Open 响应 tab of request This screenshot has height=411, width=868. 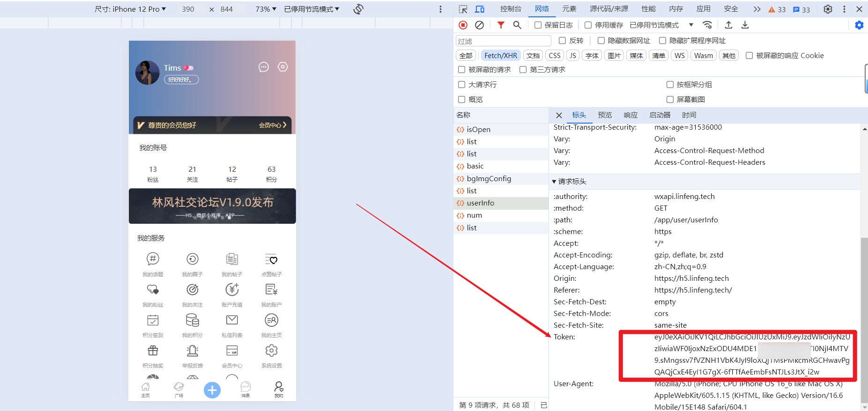[631, 115]
